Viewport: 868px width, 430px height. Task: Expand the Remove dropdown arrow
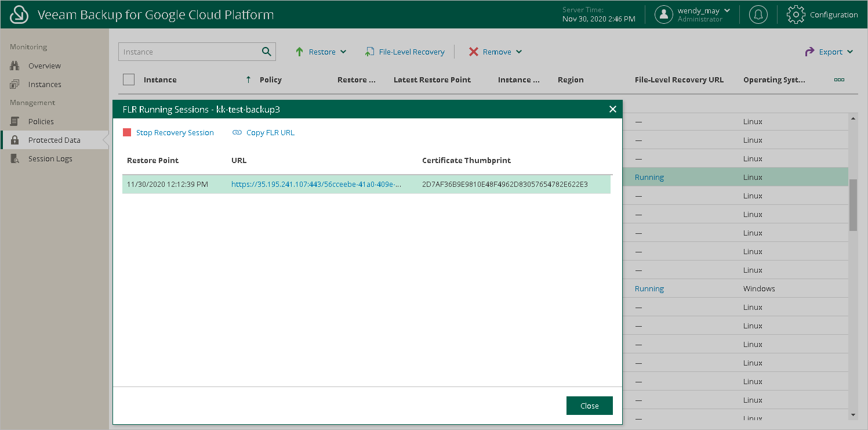pyautogui.click(x=519, y=52)
